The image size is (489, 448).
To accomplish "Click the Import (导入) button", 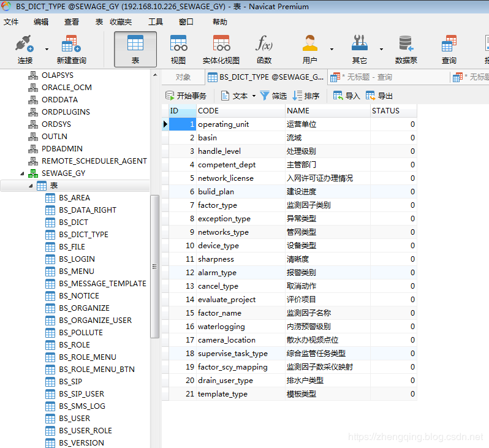I will pos(346,96).
